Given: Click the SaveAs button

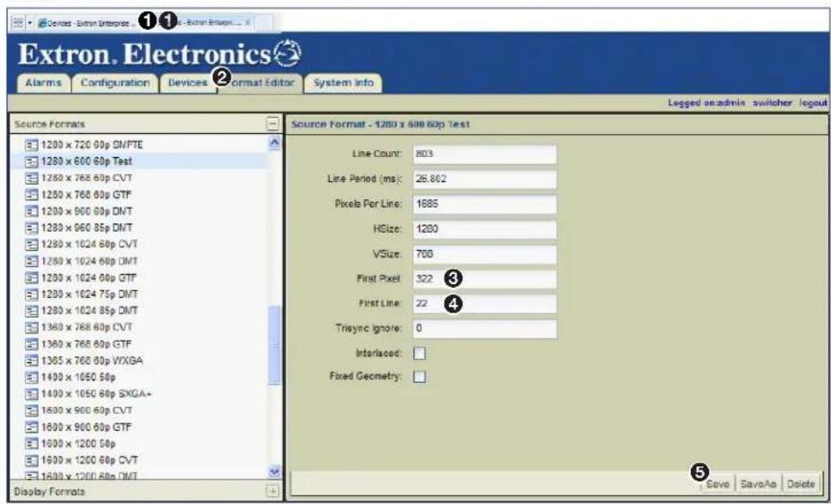Looking at the screenshot, I should pyautogui.click(x=758, y=484).
